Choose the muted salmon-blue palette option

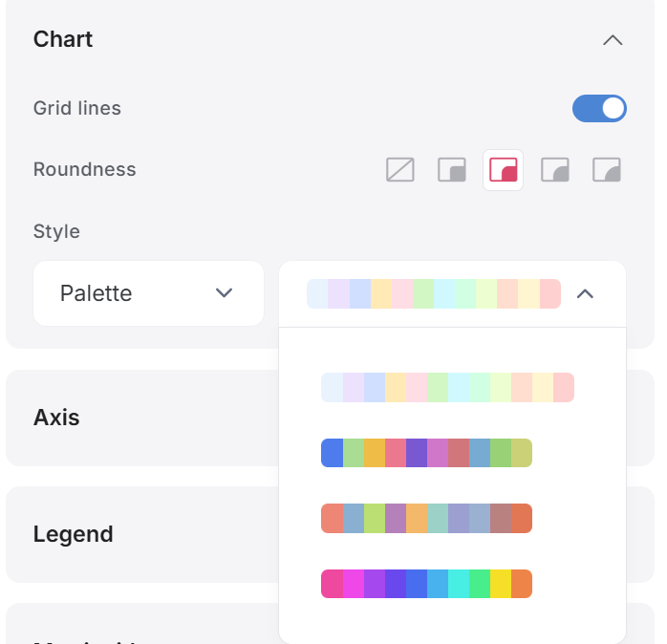point(426,518)
